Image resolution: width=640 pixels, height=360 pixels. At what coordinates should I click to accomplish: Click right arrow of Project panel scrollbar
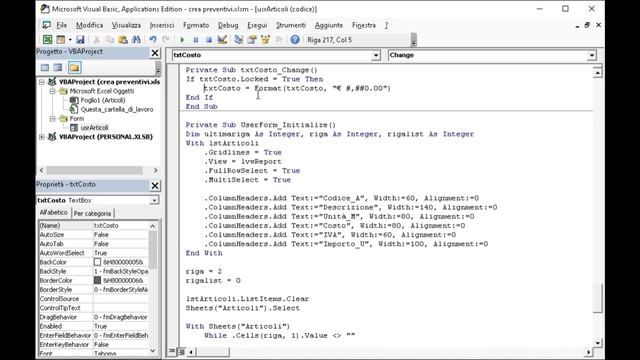coord(156,170)
